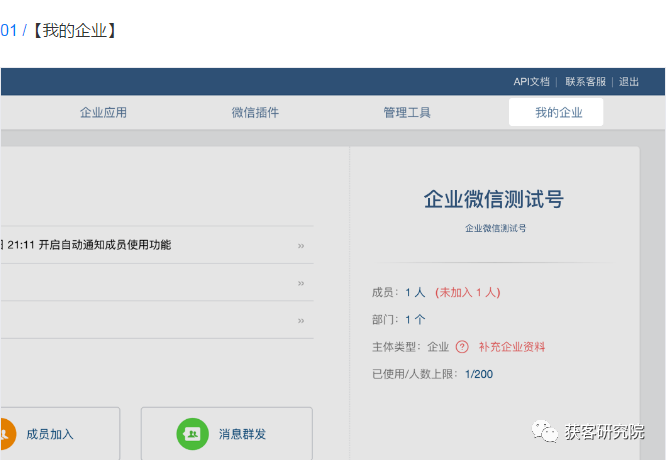Click 退出 to log out
The height and width of the screenshot is (462, 666).
[x=629, y=82]
